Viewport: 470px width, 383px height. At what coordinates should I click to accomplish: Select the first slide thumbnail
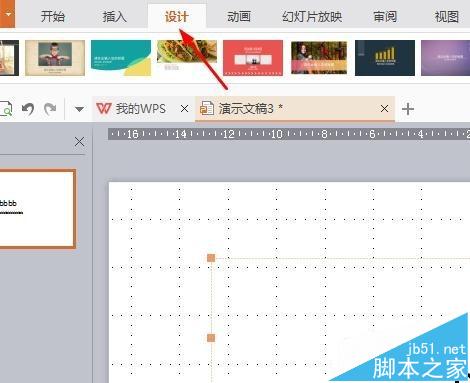pos(37,209)
